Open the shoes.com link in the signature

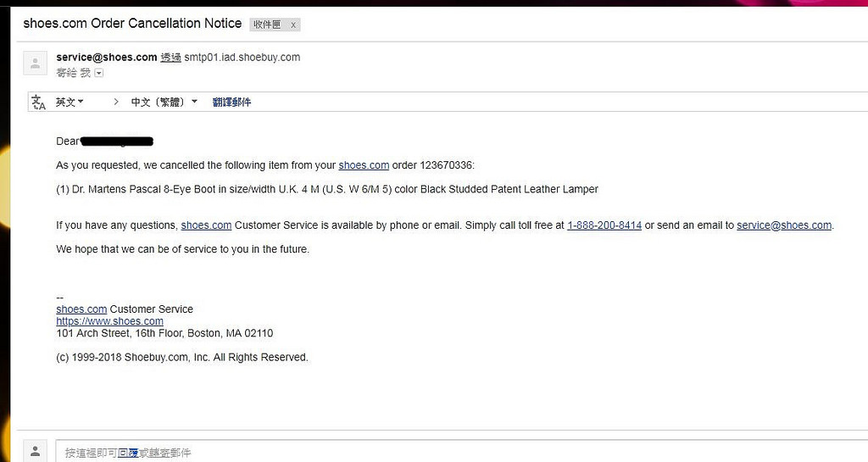(x=81, y=309)
